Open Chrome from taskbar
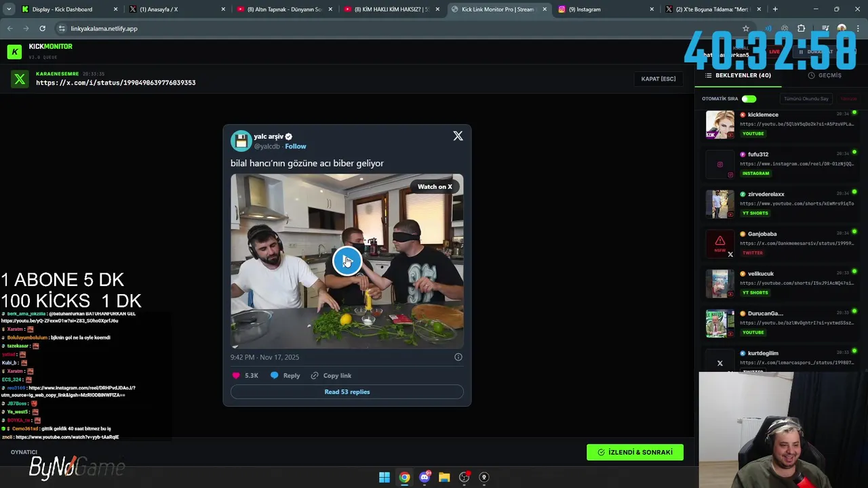Viewport: 868px width, 488px height. pyautogui.click(x=404, y=477)
